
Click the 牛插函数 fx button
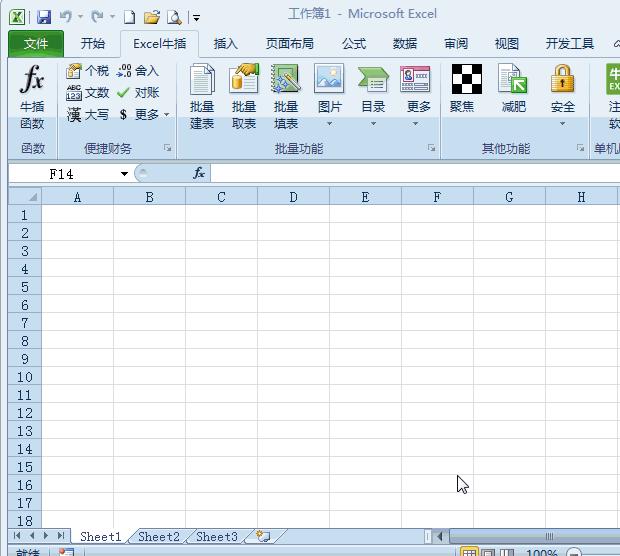(x=32, y=97)
